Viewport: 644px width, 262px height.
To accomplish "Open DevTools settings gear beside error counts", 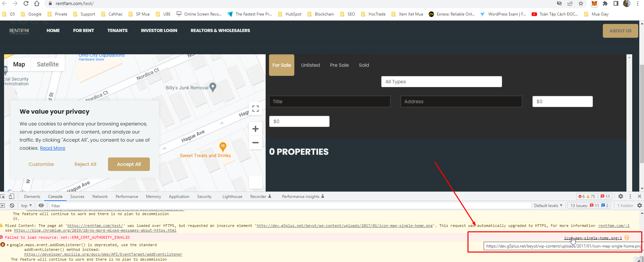I will pyautogui.click(x=620, y=196).
